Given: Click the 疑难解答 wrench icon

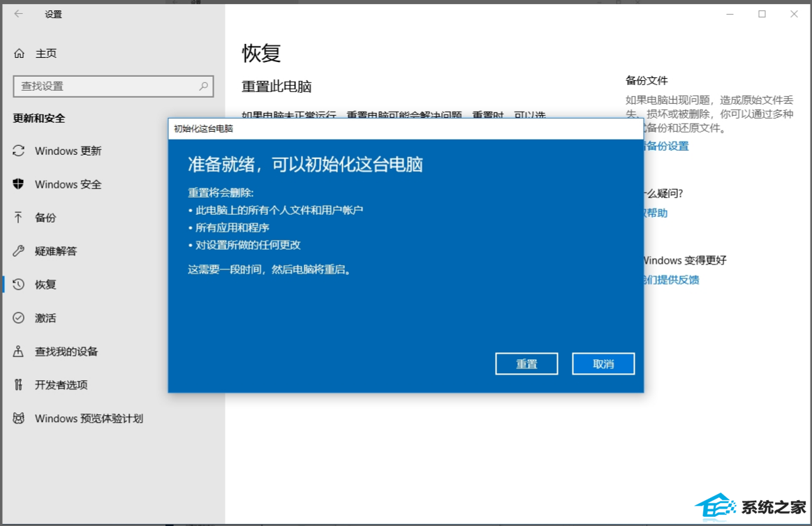Looking at the screenshot, I should (19, 251).
